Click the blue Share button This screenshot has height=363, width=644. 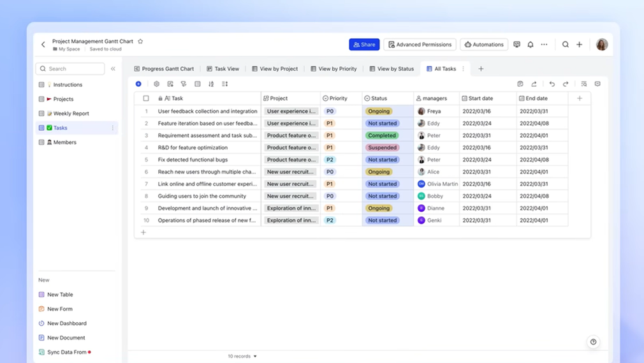point(364,45)
